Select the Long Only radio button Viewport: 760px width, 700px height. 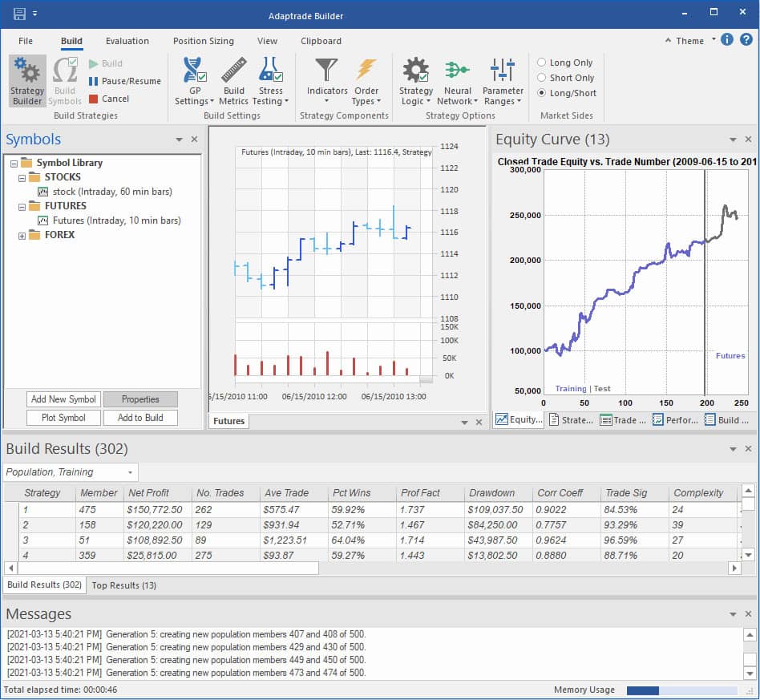(x=542, y=63)
